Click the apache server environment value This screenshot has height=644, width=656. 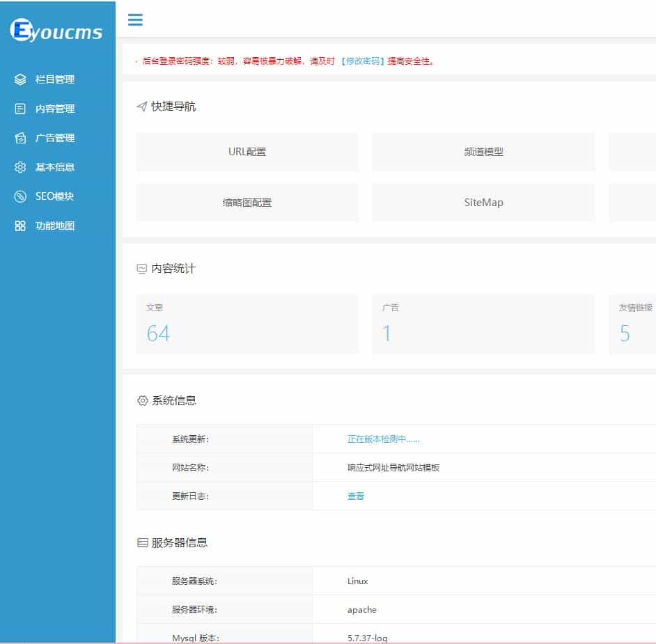click(362, 610)
